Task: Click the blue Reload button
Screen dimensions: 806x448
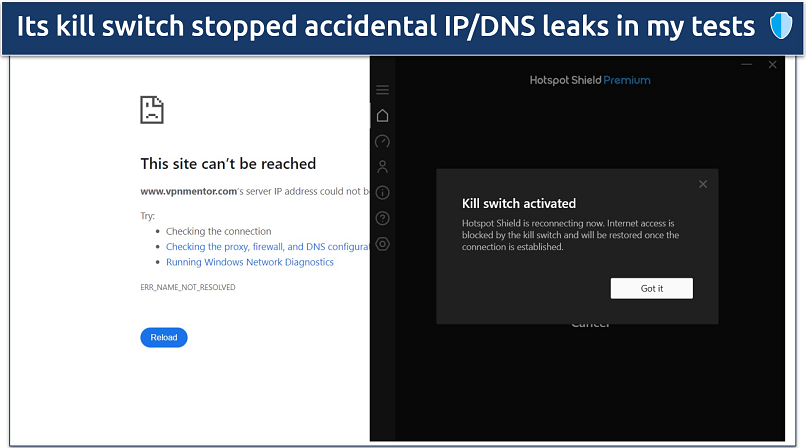Action: (x=164, y=337)
